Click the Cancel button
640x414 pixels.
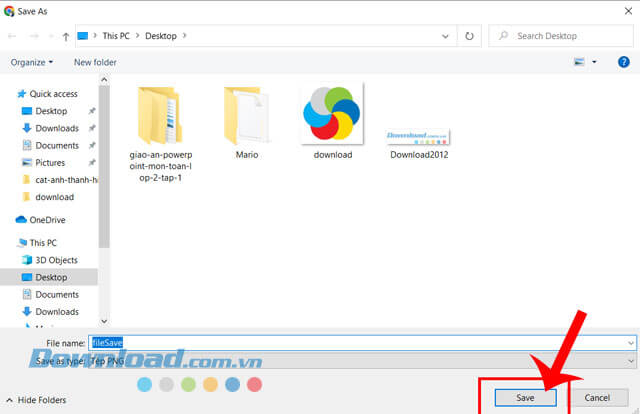click(597, 397)
